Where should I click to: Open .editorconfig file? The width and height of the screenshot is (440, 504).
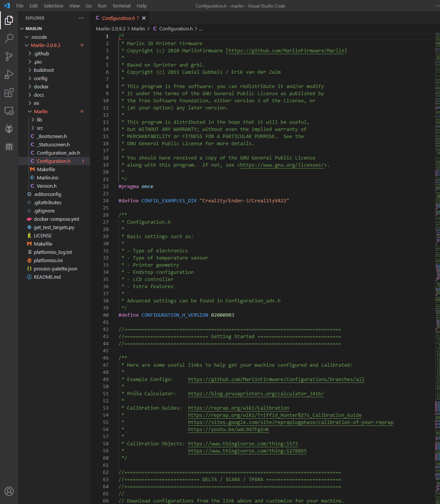click(54, 194)
